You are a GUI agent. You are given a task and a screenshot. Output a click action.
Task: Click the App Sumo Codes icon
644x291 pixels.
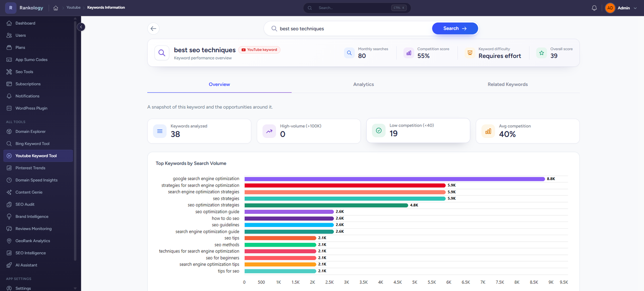pos(9,59)
